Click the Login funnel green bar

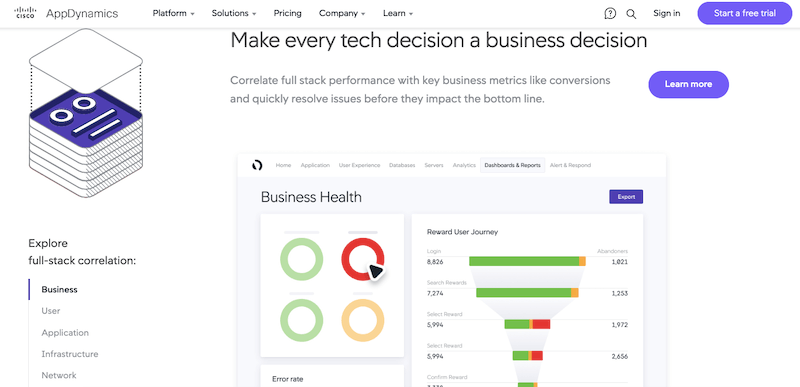click(524, 262)
